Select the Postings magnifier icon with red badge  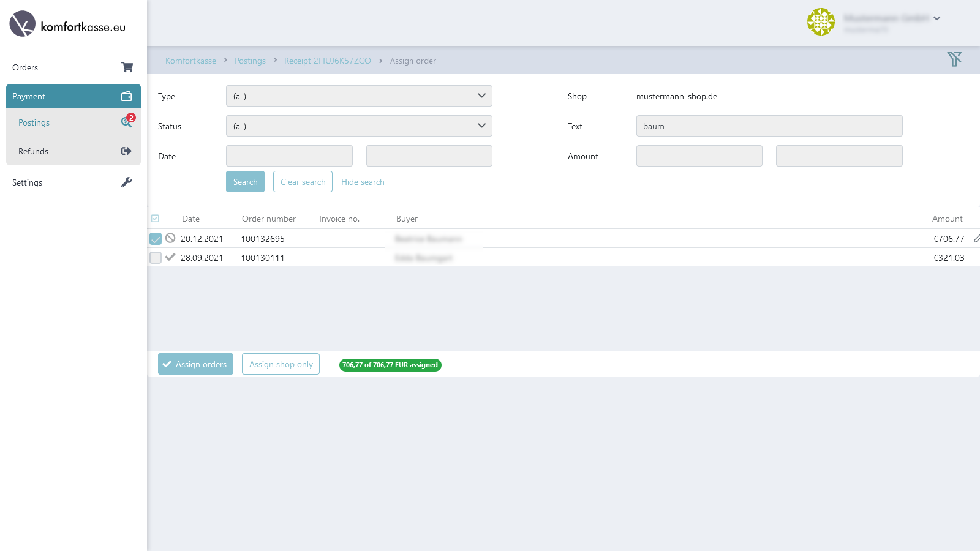click(127, 122)
